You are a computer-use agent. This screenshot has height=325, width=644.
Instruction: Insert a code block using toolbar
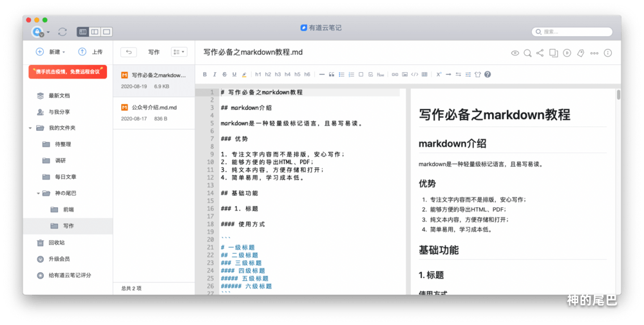[415, 74]
